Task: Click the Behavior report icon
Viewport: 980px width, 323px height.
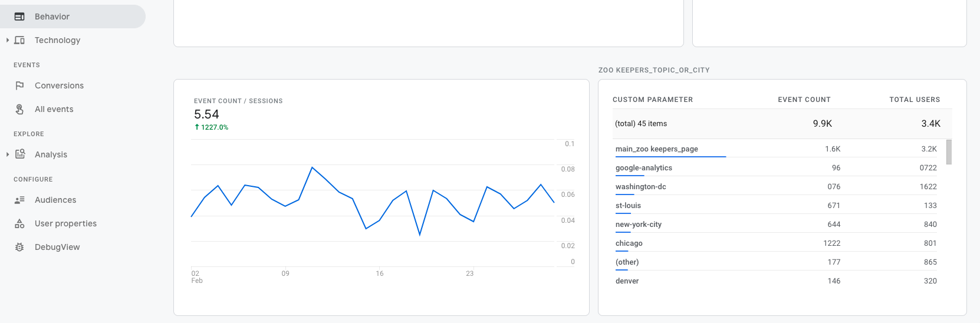Action: [19, 17]
